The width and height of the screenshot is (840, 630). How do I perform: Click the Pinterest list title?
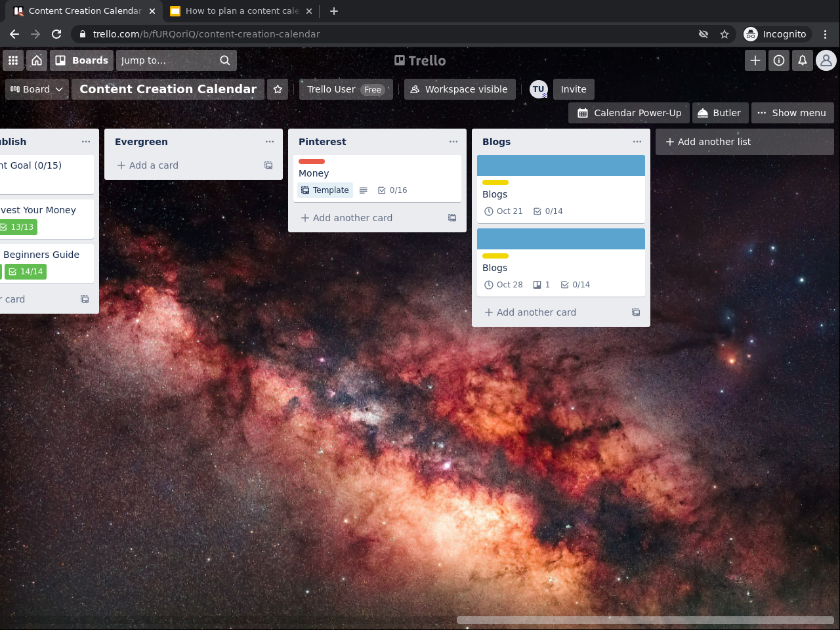click(x=322, y=142)
